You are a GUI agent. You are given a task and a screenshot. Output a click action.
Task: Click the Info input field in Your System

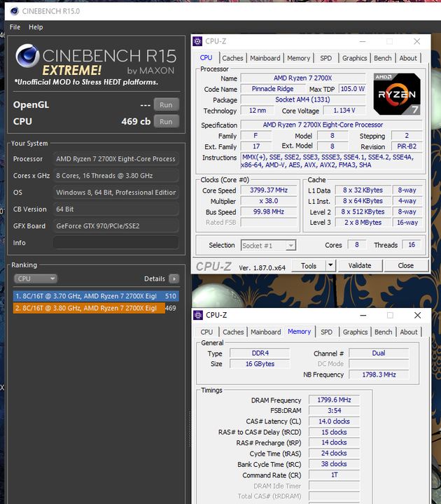(115, 243)
